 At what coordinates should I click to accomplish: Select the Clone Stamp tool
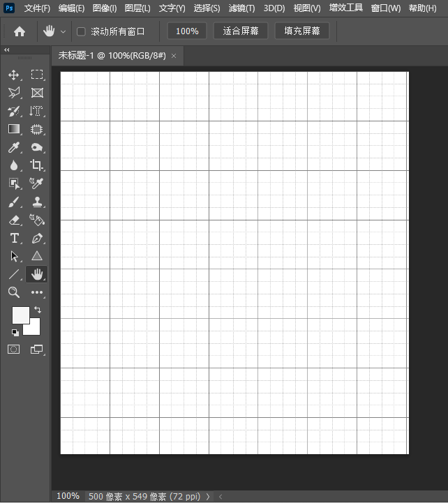pos(37,202)
